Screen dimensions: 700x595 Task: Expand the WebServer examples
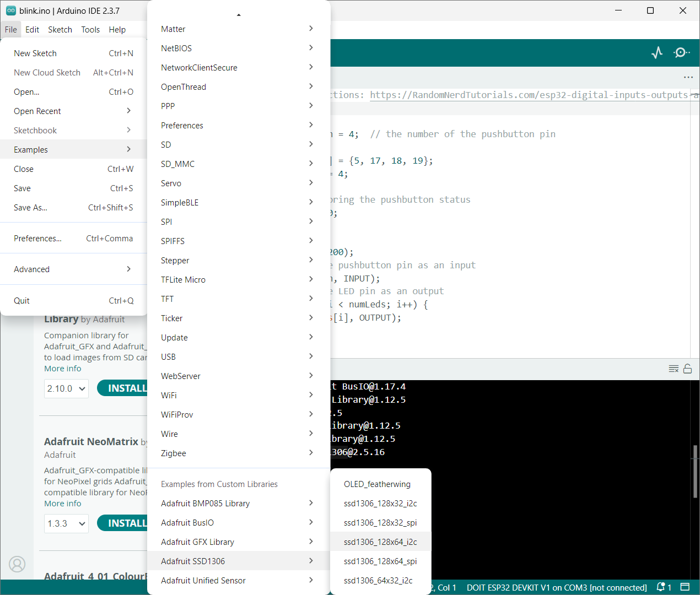[239, 376]
